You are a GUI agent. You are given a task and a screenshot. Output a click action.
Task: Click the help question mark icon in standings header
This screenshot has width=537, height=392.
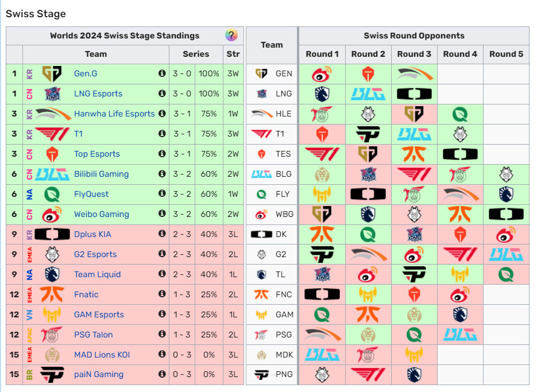[x=231, y=35]
